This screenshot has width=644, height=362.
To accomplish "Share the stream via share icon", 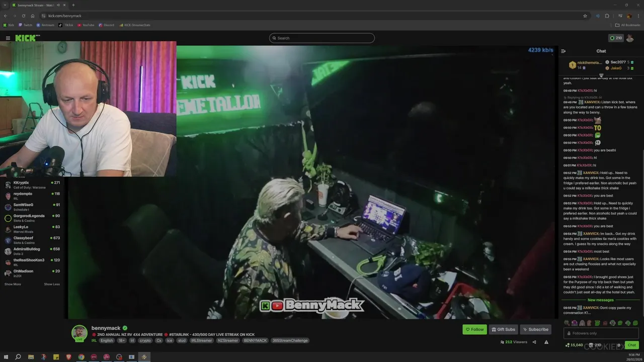I will [534, 342].
